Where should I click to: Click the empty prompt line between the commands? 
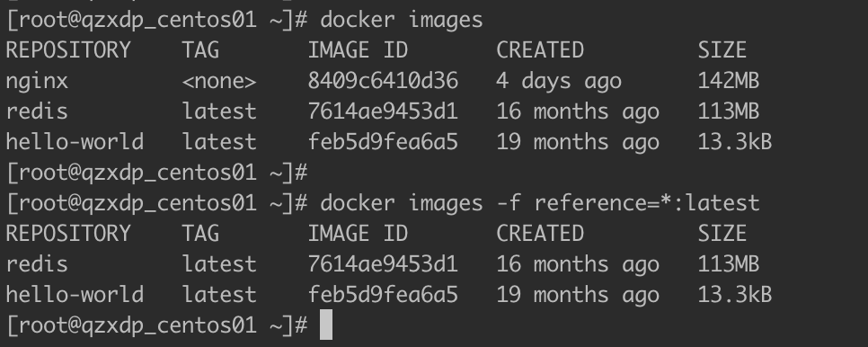[x=156, y=173]
